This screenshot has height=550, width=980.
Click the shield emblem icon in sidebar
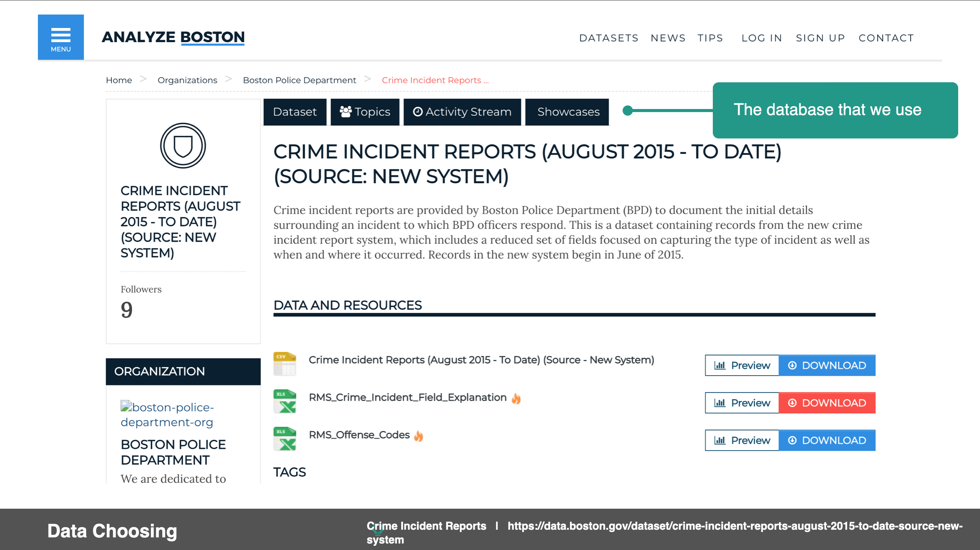coord(183,145)
